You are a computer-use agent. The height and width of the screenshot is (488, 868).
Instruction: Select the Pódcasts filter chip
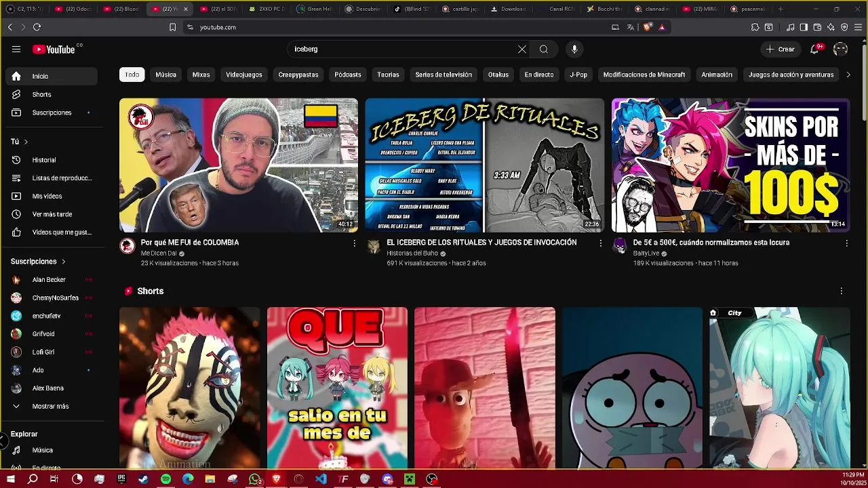point(348,75)
